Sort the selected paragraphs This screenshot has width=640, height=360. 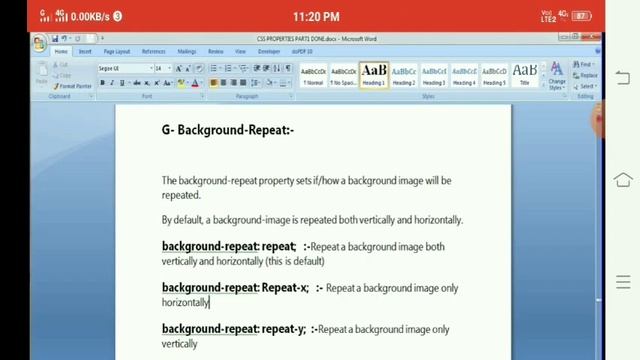(x=277, y=69)
